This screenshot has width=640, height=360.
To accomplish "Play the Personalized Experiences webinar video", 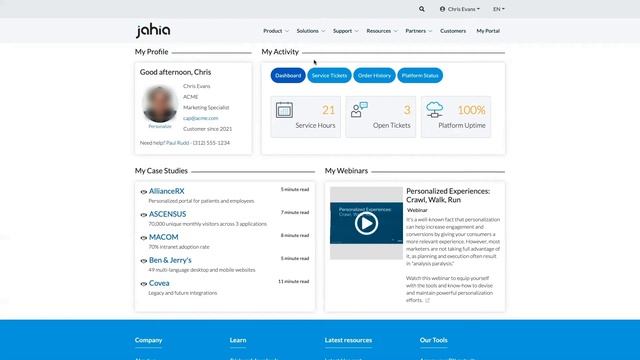I will [x=366, y=223].
